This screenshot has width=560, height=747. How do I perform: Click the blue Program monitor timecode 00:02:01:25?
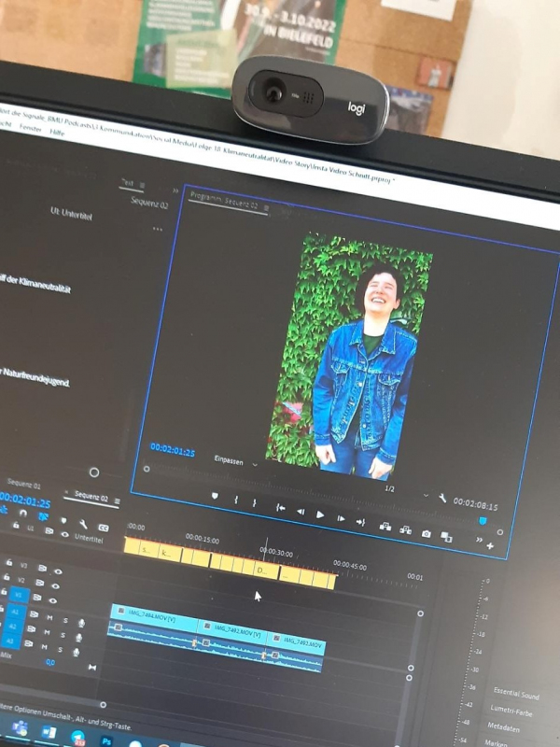[173, 450]
